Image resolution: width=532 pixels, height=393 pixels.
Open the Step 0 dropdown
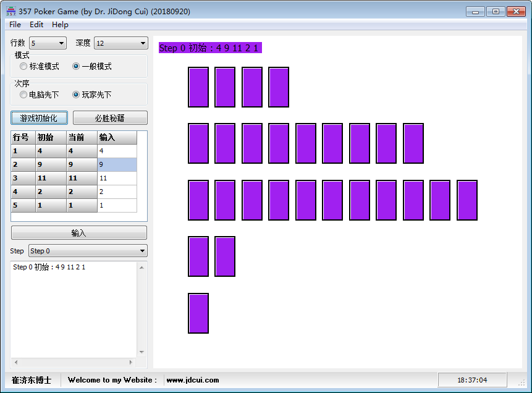point(88,251)
